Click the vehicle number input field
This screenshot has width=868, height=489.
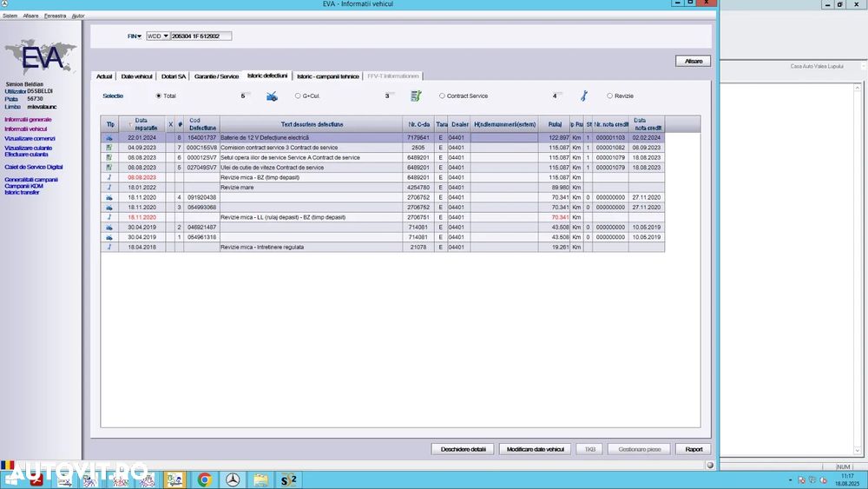tap(201, 36)
